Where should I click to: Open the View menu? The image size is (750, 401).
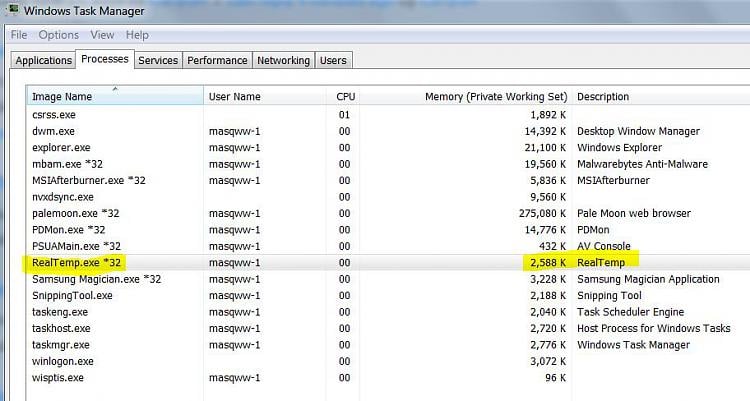coord(102,35)
